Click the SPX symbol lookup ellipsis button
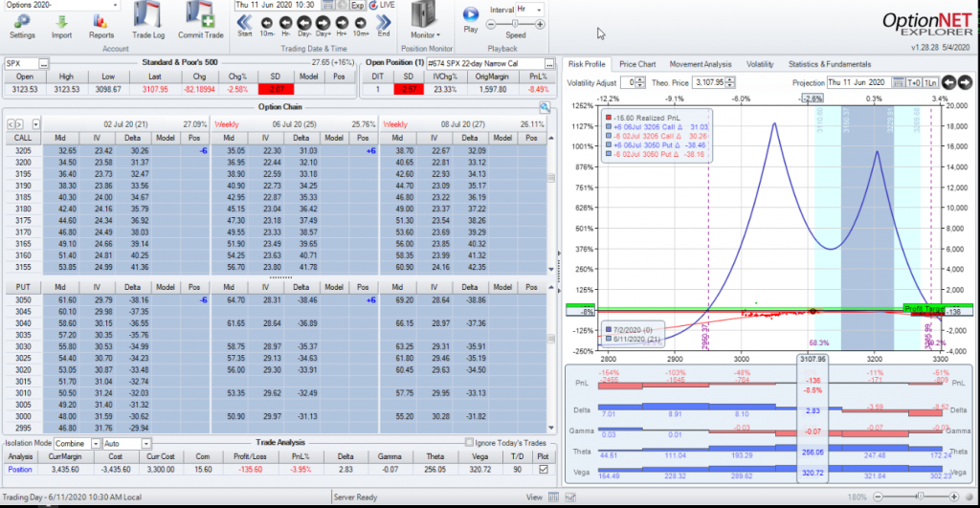Viewport: 980px width, 508px height. (x=43, y=64)
